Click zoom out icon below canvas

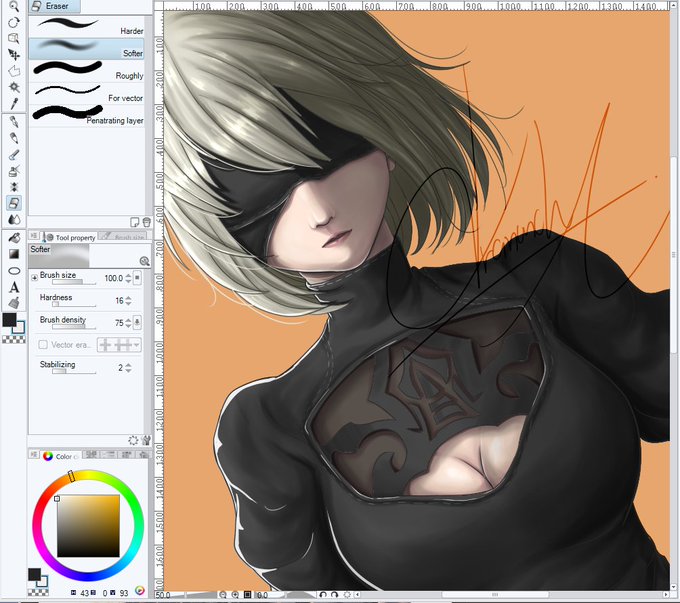pos(222,595)
